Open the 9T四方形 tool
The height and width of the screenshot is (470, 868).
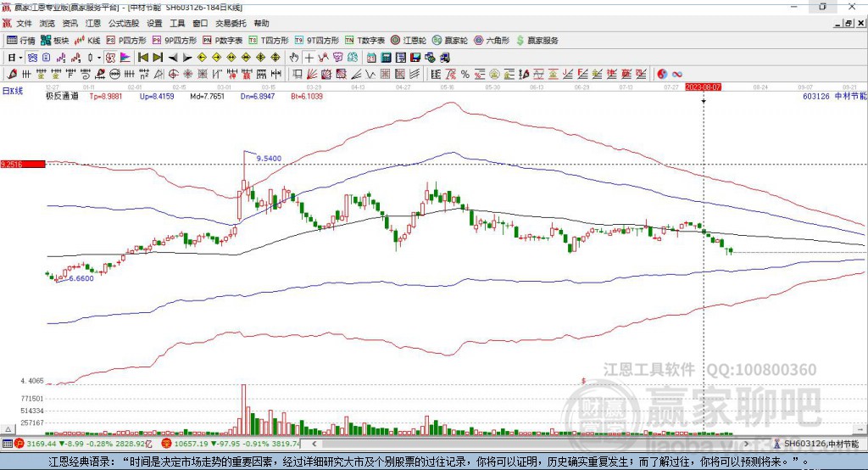click(x=317, y=41)
